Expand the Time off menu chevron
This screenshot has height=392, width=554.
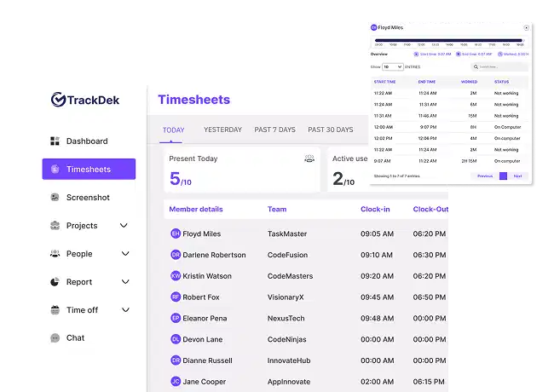[x=124, y=310]
